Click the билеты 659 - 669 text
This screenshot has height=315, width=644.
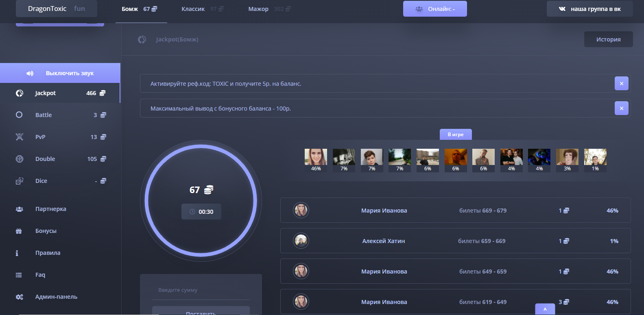click(x=482, y=241)
